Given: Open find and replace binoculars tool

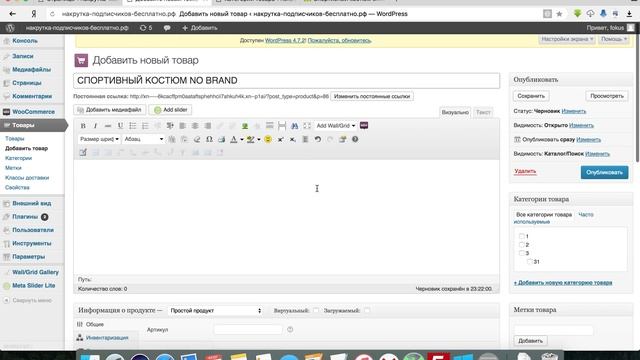Looking at the screenshot, I should click(x=294, y=126).
